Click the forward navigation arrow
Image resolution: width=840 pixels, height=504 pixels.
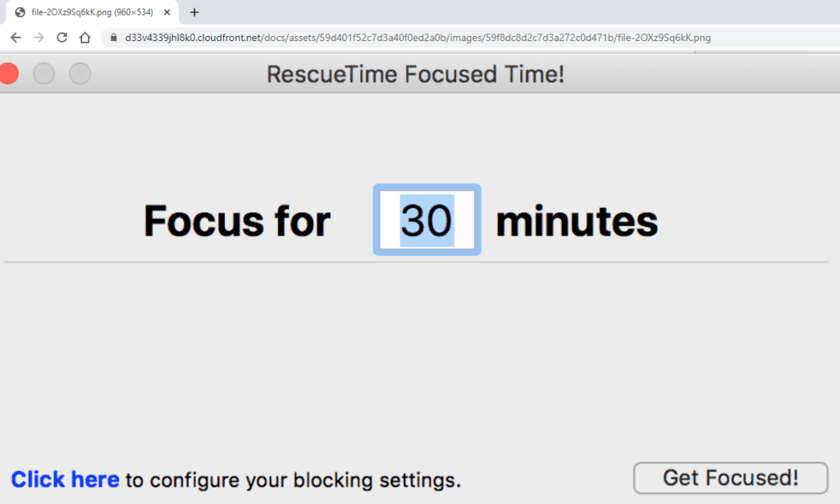tap(39, 37)
